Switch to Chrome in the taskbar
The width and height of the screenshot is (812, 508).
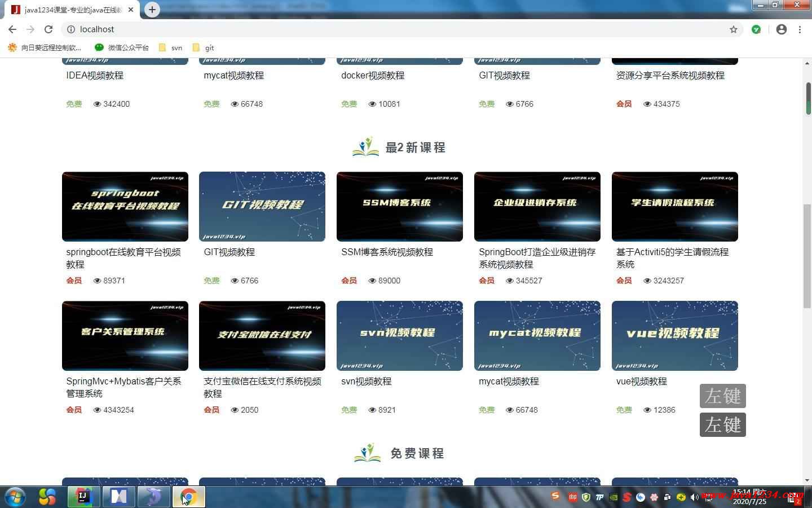coord(188,497)
